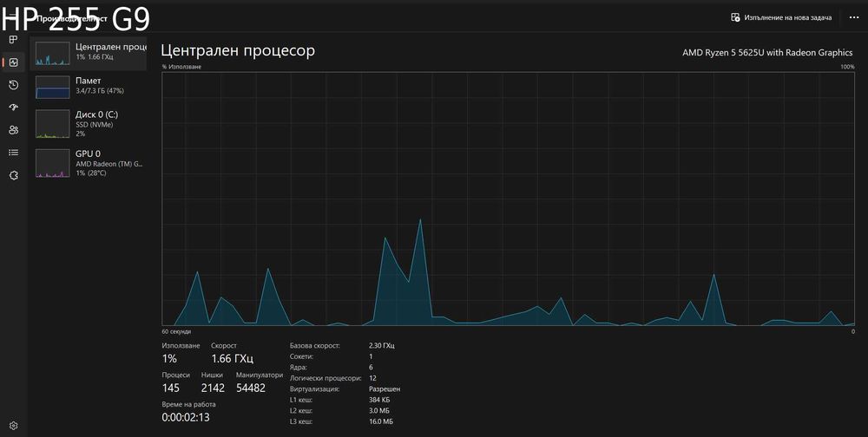
Task: Open the Processes page from sidebar
Action: [13, 39]
